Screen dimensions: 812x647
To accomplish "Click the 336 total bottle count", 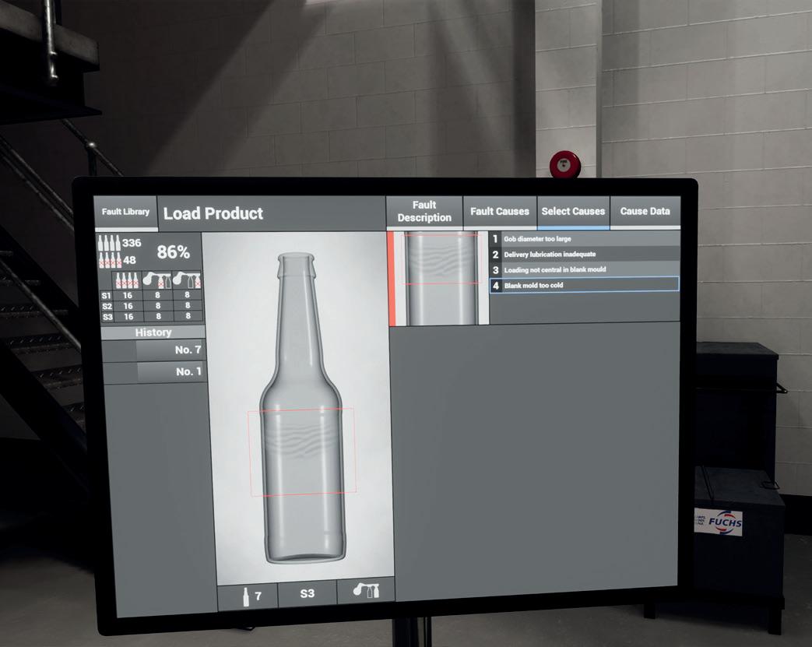I will tap(132, 242).
